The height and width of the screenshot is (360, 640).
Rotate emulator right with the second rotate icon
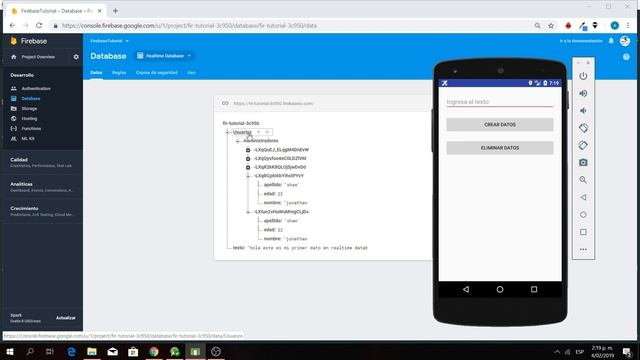(x=583, y=145)
